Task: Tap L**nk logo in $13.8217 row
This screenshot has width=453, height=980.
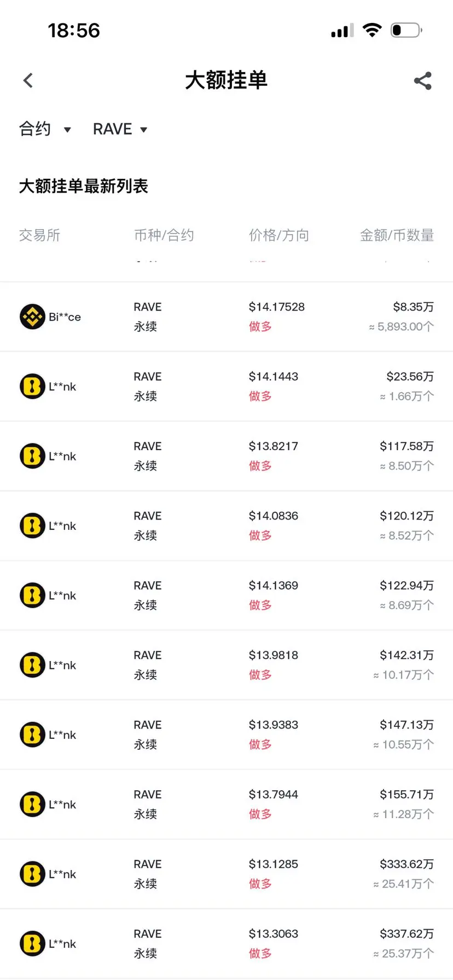Action: (32, 456)
